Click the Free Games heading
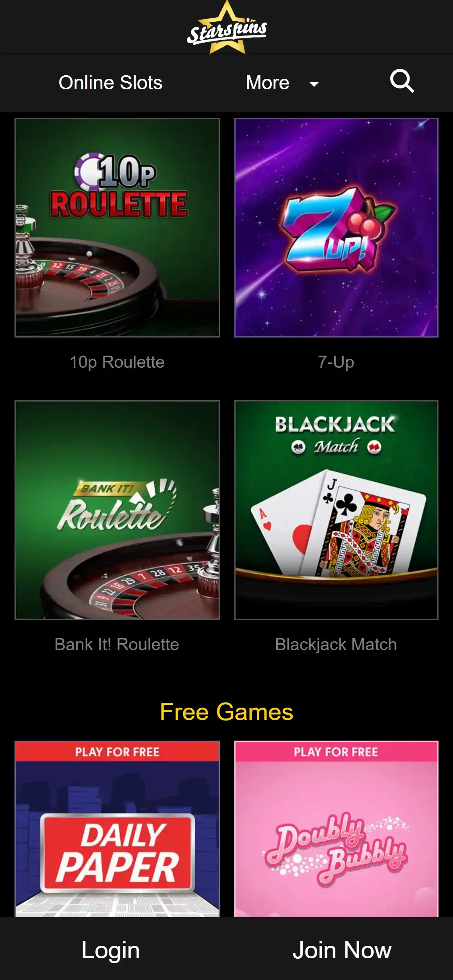 [x=226, y=712]
